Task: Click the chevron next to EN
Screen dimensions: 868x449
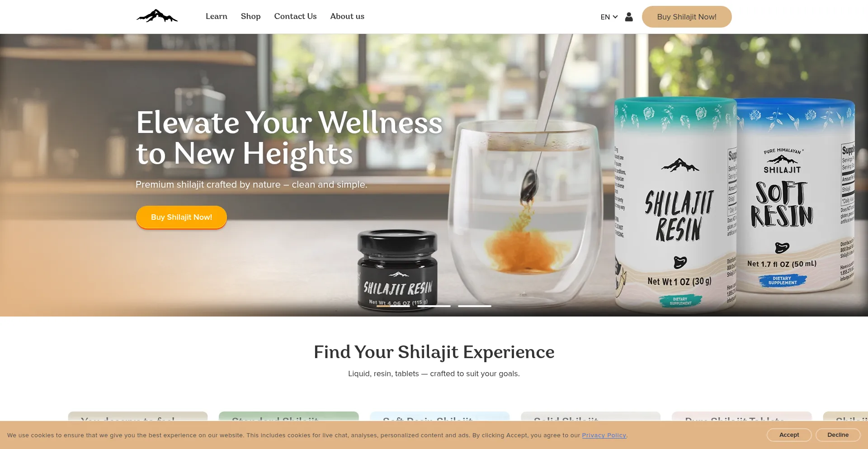Action: tap(615, 17)
